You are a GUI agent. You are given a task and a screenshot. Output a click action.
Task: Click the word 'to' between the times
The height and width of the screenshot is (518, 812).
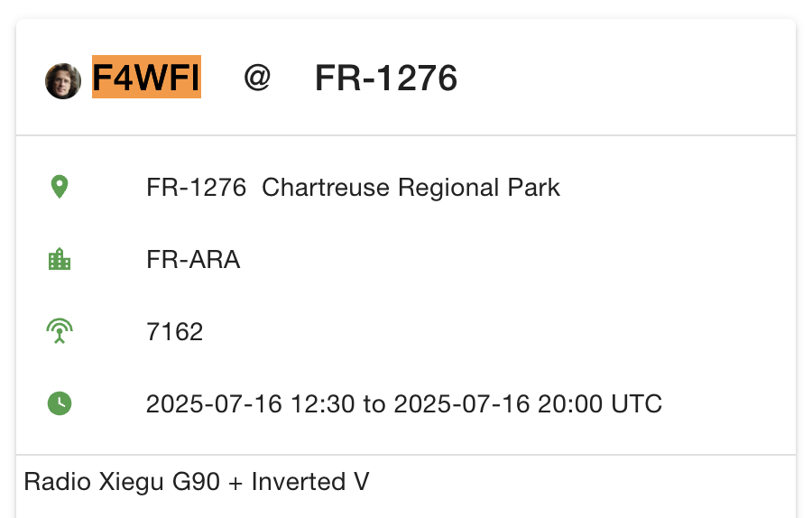pyautogui.click(x=374, y=403)
